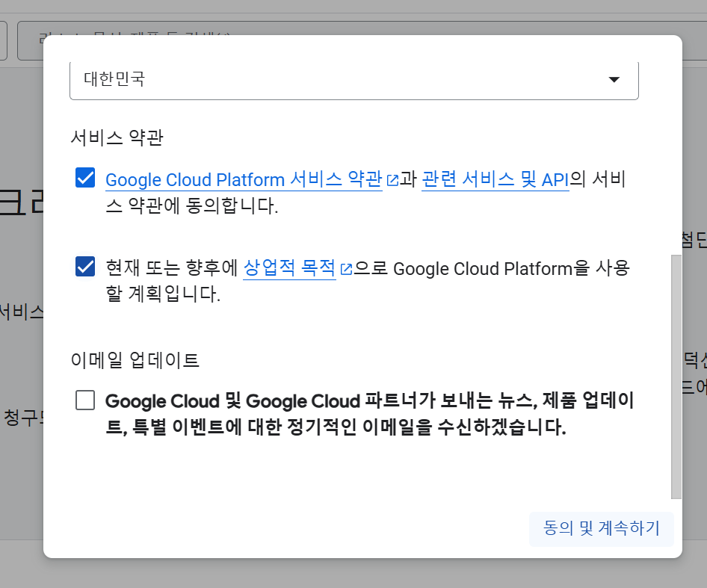707x588 pixels.
Task: Click the 동의 및 계속하기 button
Action: pos(601,528)
